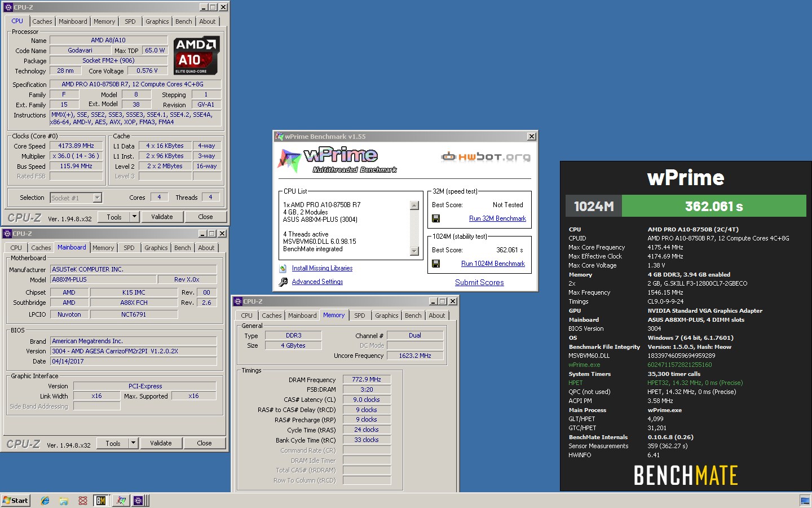Click the wPrime.exe hash value in BenchMate

[x=679, y=365]
